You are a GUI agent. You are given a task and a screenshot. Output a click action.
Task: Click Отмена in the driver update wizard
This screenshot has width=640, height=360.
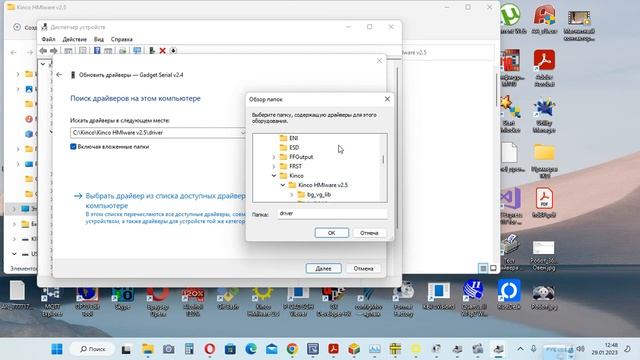point(363,268)
